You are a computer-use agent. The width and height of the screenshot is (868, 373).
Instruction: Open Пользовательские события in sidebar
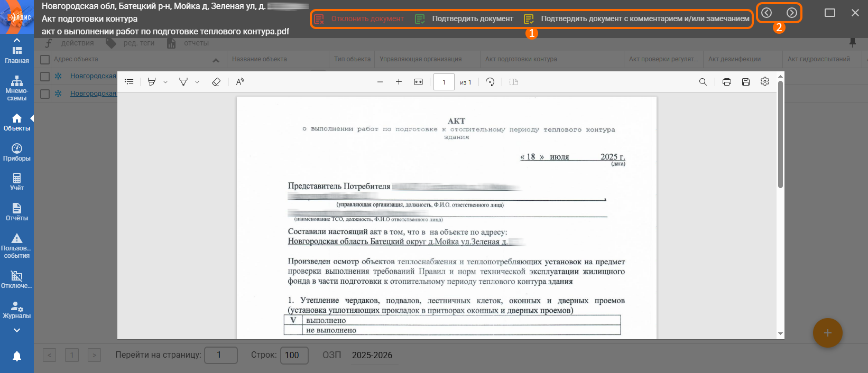pos(17,246)
